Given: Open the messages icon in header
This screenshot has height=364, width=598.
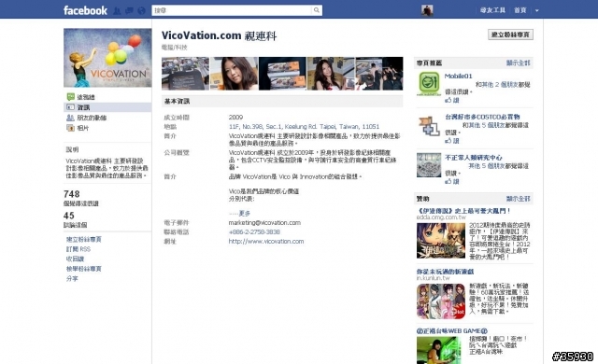Looking at the screenshot, I should point(129,10).
